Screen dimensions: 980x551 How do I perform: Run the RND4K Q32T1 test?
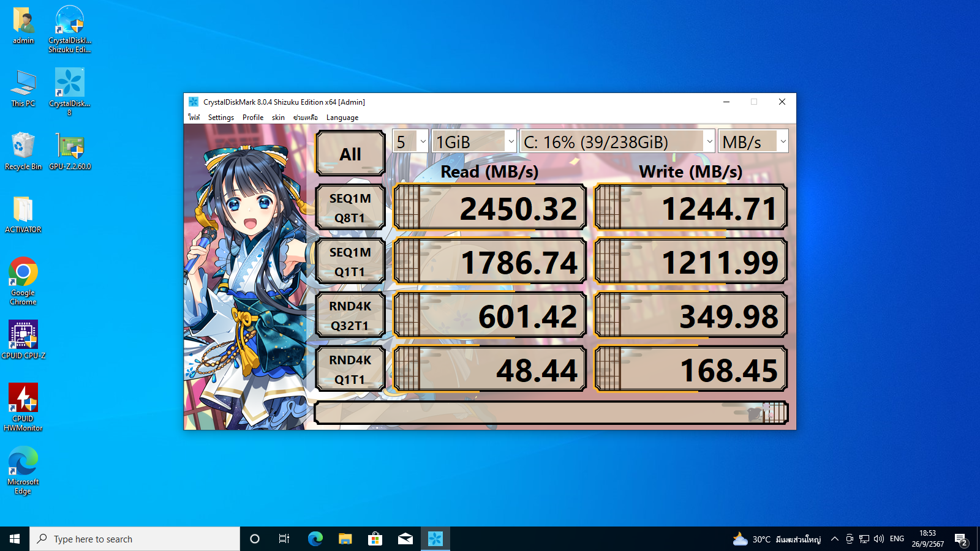click(350, 315)
